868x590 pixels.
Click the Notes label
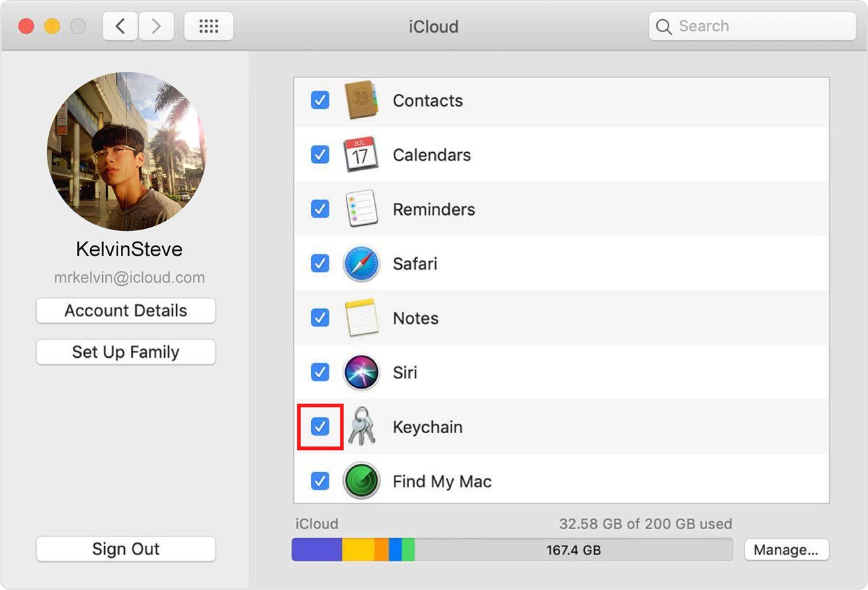[416, 318]
